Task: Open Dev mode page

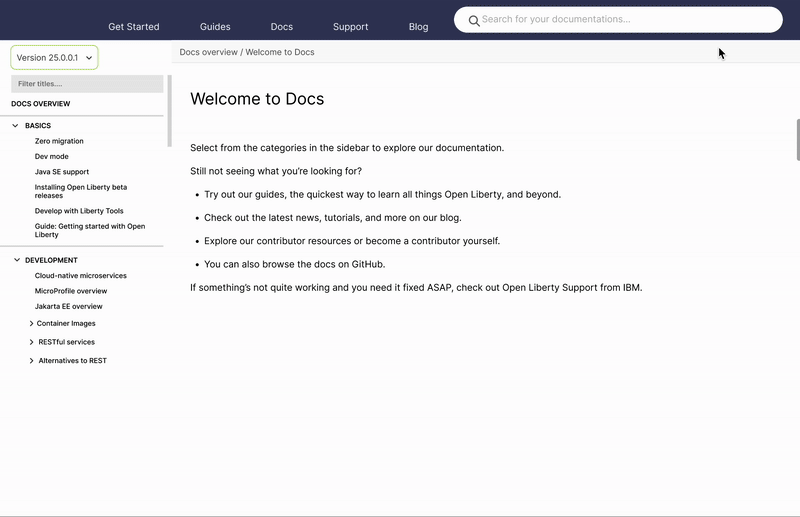Action: tap(52, 156)
